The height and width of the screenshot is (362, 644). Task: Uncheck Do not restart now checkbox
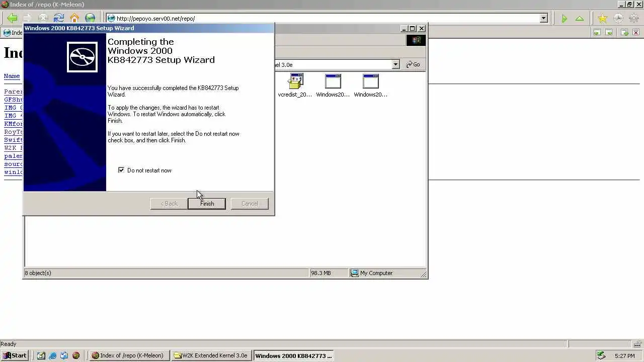click(121, 170)
